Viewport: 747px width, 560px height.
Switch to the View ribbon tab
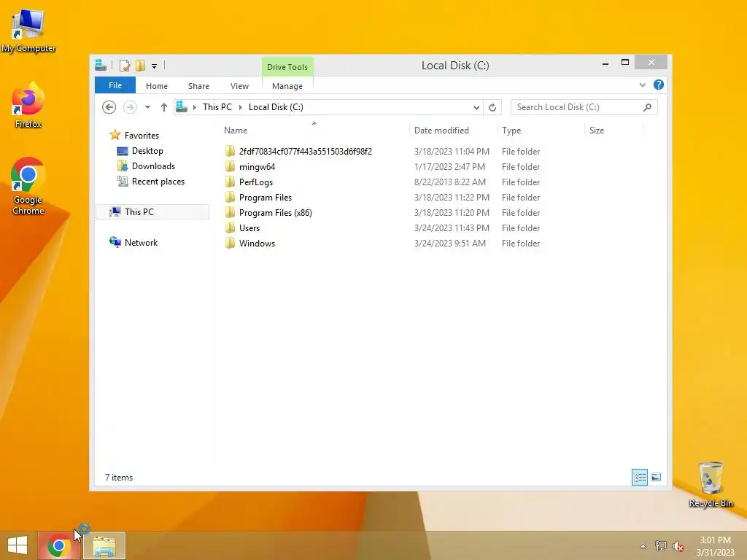[239, 86]
